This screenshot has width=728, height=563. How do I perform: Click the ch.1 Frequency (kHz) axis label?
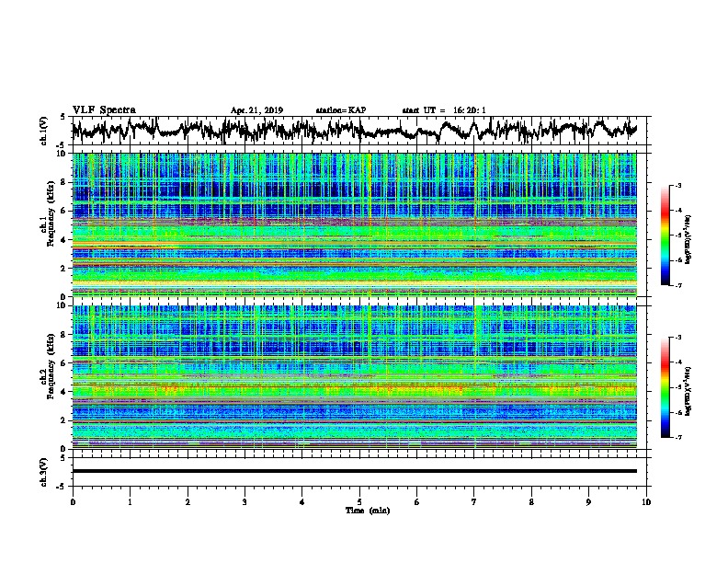(x=51, y=213)
